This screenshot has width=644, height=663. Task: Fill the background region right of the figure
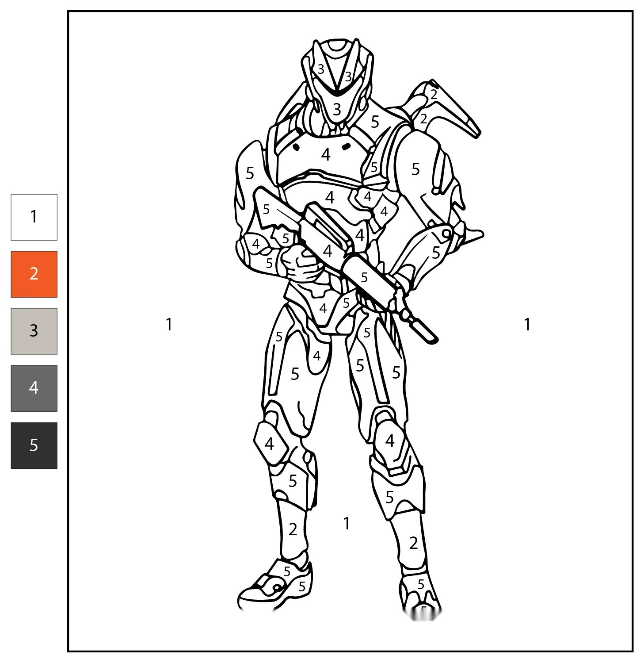pos(527,325)
